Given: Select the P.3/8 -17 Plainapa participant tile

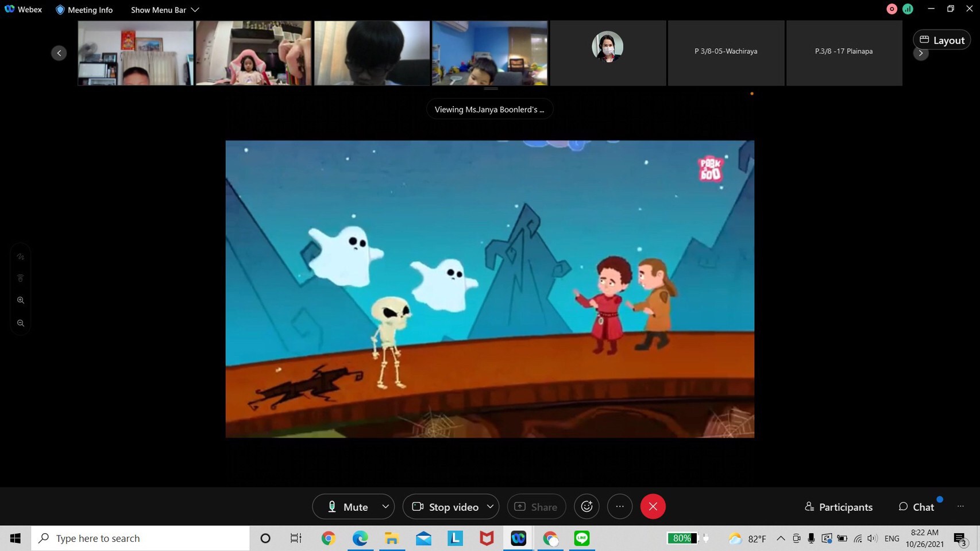Looking at the screenshot, I should pyautogui.click(x=844, y=53).
